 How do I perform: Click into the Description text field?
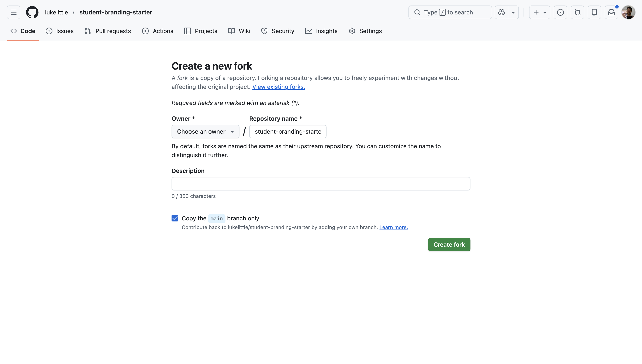click(321, 184)
